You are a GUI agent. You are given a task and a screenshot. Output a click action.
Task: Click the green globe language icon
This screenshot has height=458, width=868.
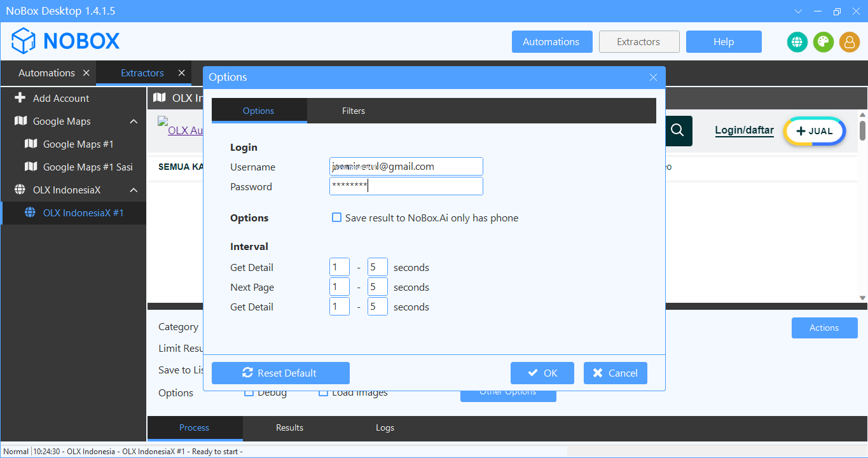coord(797,42)
